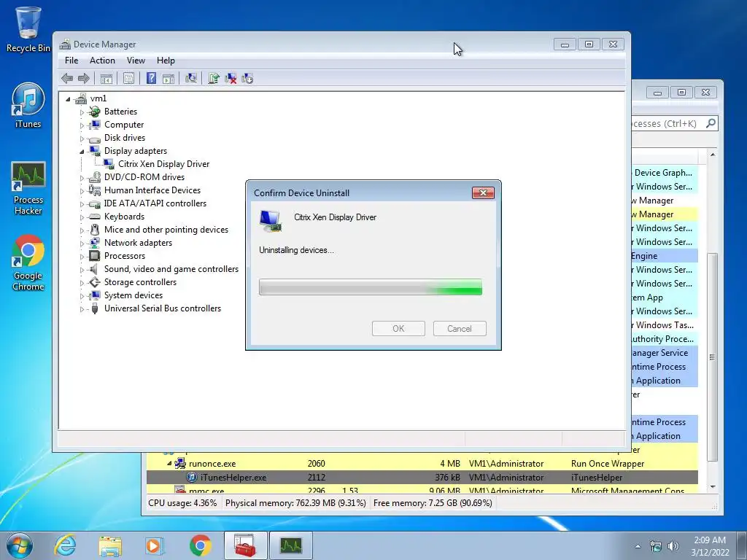Select iTunesHelper.exe row in Process Hacker

tap(422, 477)
